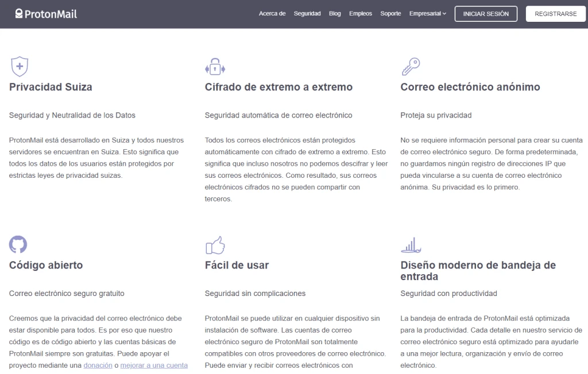The image size is (588, 374).
Task: Click subtitle Correo electrónico seguro gratuito
Action: click(67, 294)
